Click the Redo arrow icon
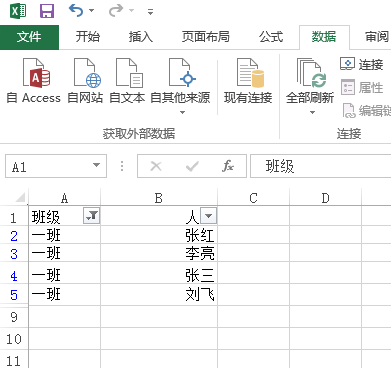391x368 pixels. coord(116,11)
